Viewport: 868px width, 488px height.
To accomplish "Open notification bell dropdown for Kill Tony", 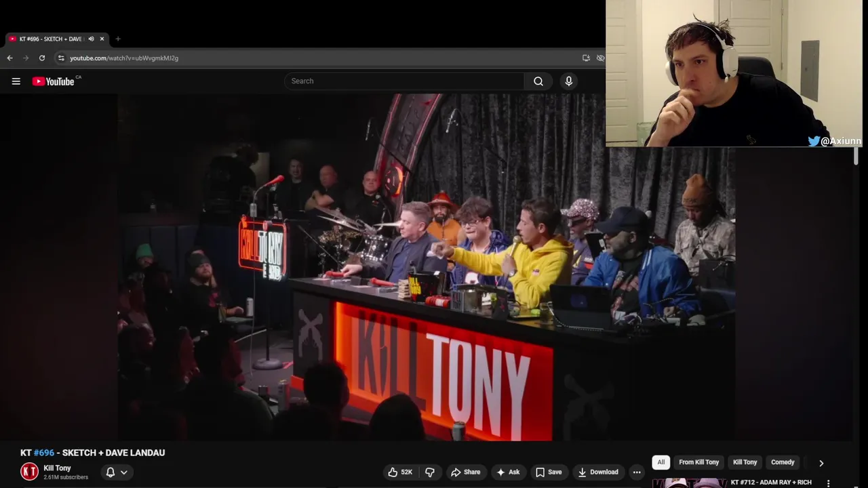I will tap(117, 472).
